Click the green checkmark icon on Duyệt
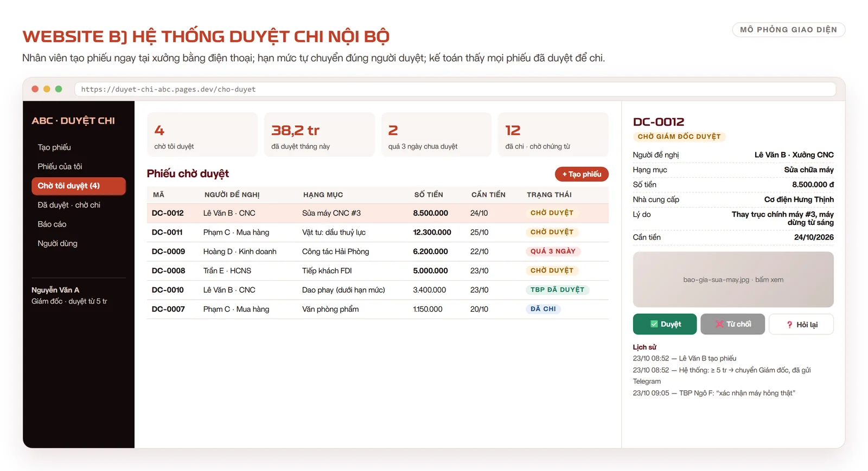 click(x=654, y=324)
